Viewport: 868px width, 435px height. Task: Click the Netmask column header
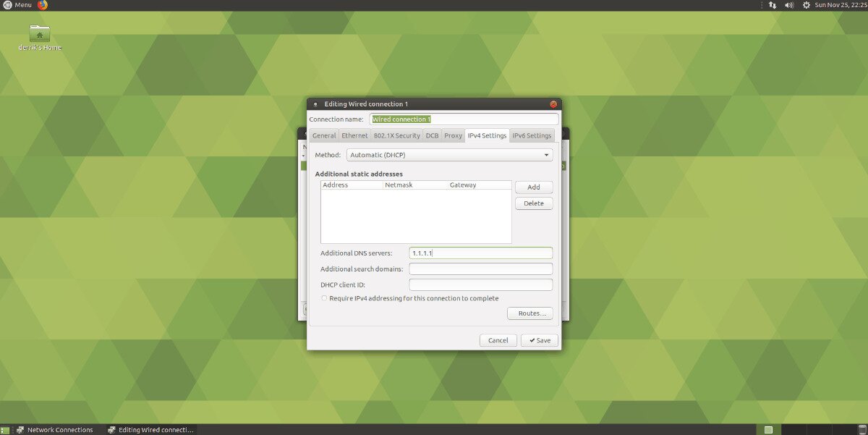pyautogui.click(x=415, y=185)
